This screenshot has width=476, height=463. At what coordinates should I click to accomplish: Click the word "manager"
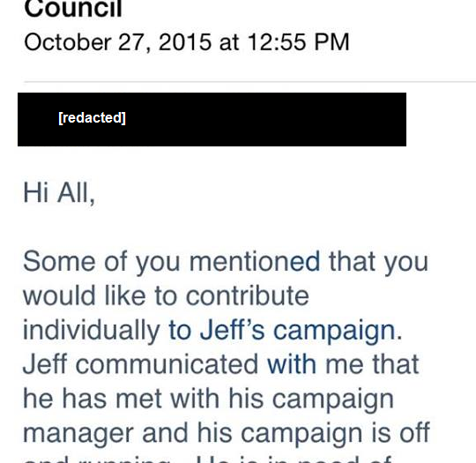point(78,434)
